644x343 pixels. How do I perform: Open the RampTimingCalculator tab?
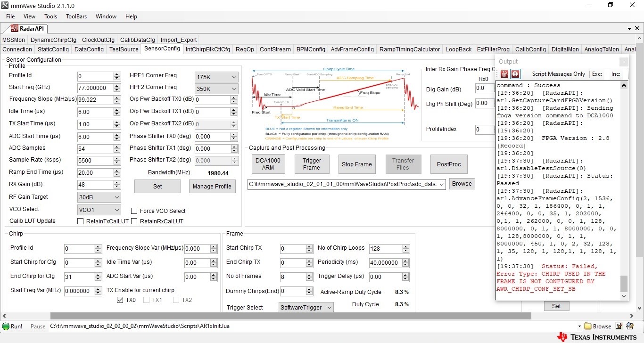410,49
